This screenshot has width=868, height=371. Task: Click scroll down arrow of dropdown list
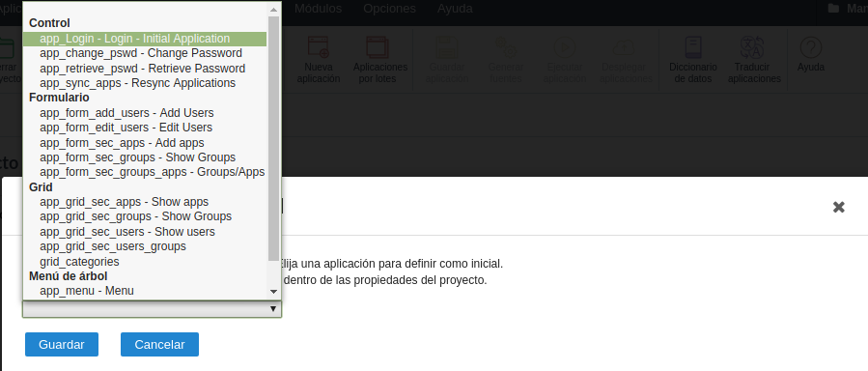tap(273, 291)
